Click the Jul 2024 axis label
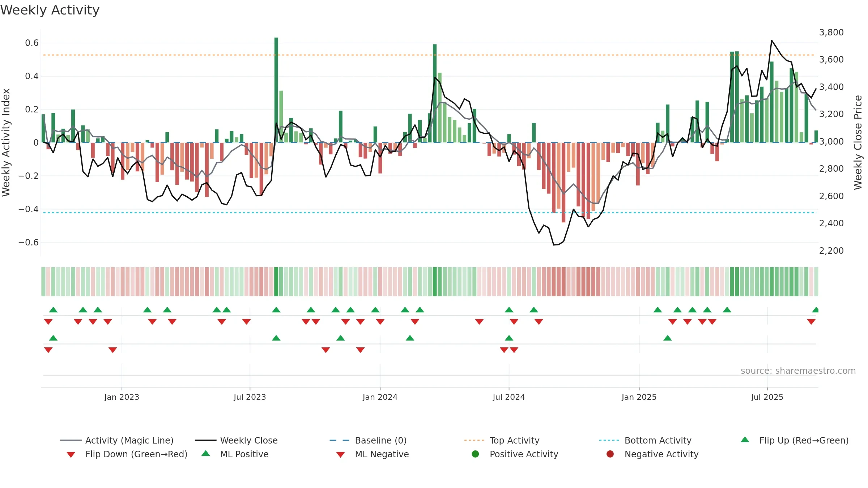The height and width of the screenshot is (488, 868). point(509,397)
